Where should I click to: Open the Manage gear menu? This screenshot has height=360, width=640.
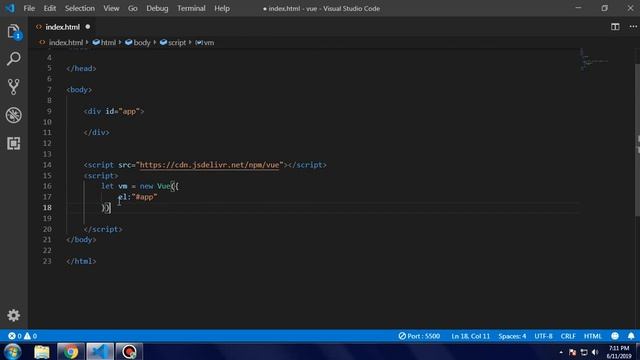tap(13, 315)
